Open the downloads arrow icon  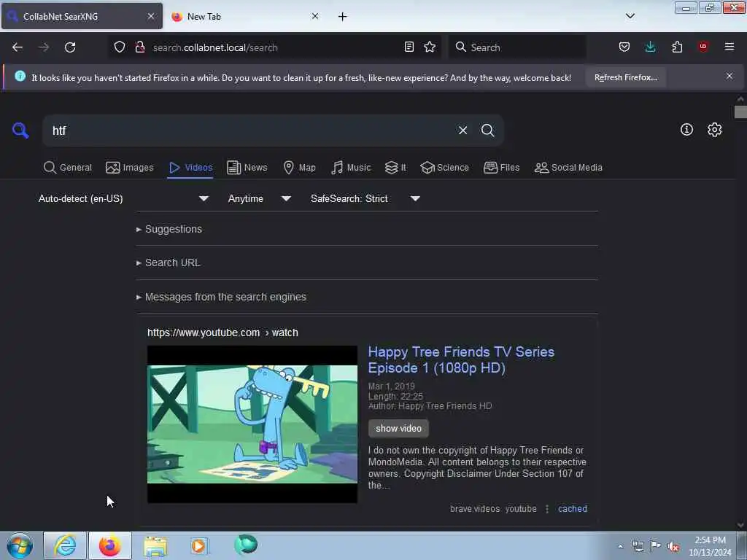650,47
